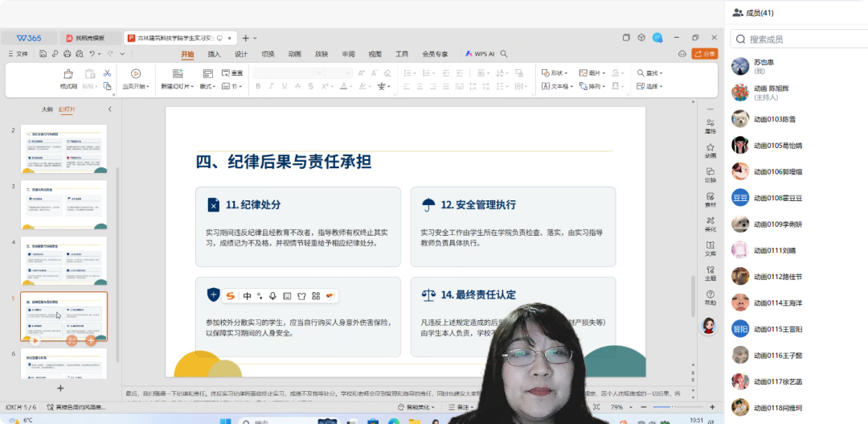
Task: Expand the 形状 shapes dropdown
Action: pos(555,73)
